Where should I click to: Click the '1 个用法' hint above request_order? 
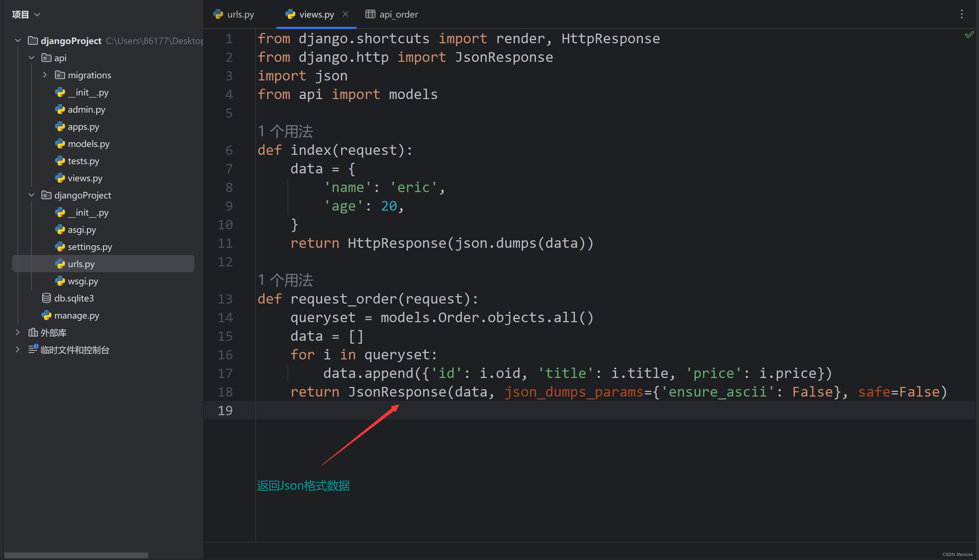pos(285,280)
